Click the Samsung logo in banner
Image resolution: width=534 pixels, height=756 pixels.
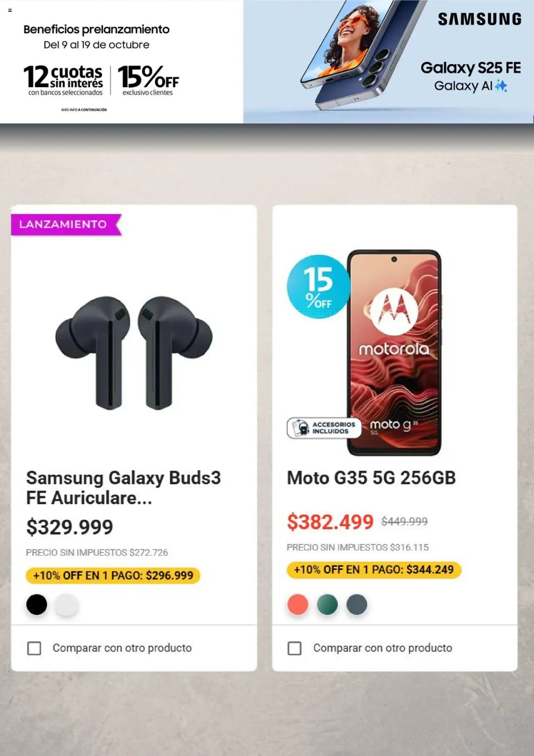click(x=479, y=19)
